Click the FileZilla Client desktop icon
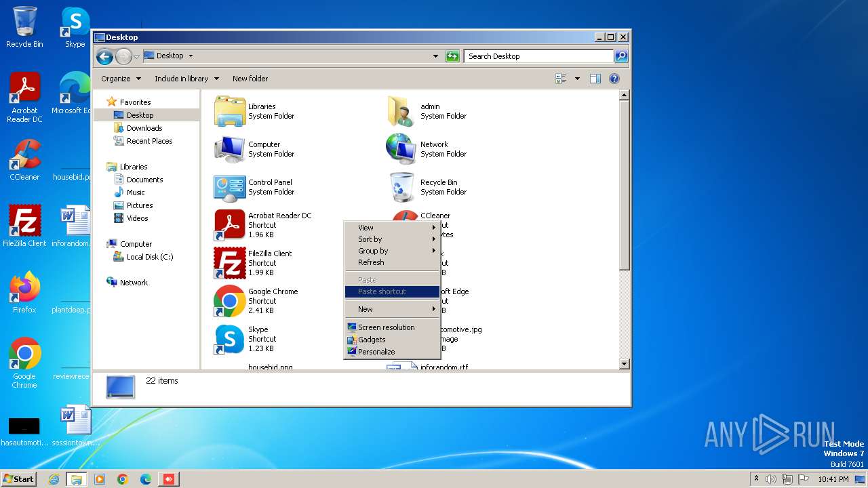The width and height of the screenshot is (868, 488). click(24, 226)
